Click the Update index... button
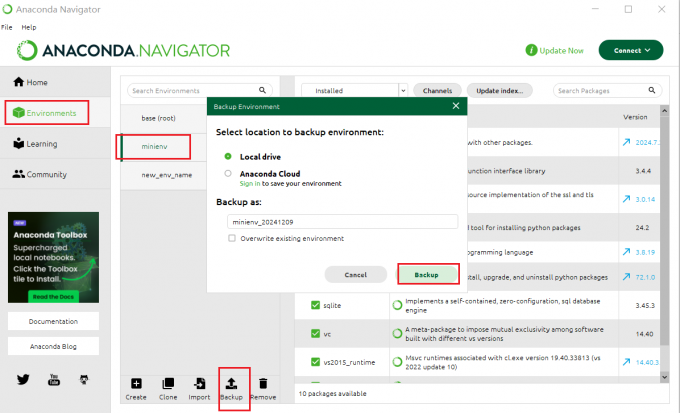This screenshot has width=680, height=413. click(500, 90)
